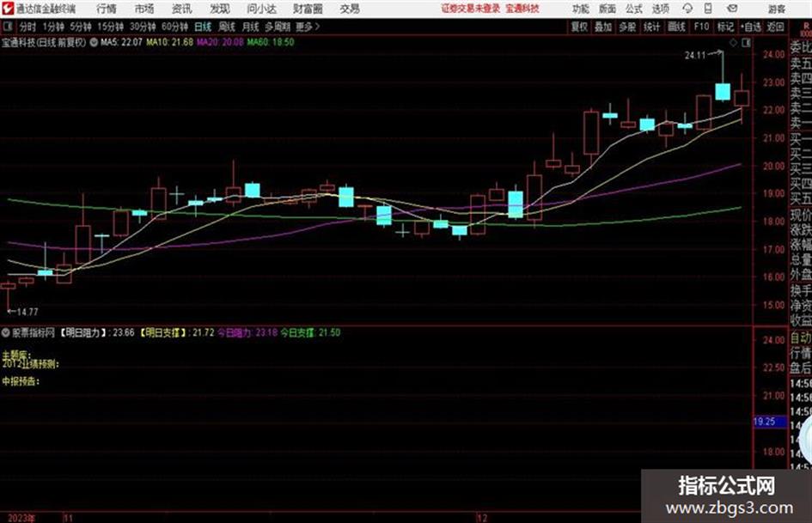This screenshot has width=812, height=523.
Task: Open the mail message icon
Action: point(732,9)
